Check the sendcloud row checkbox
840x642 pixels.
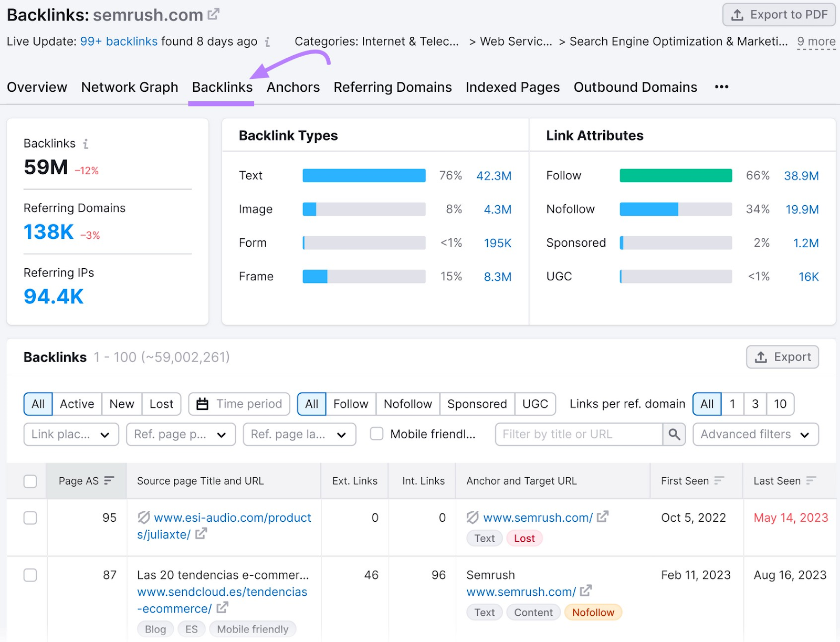30,575
